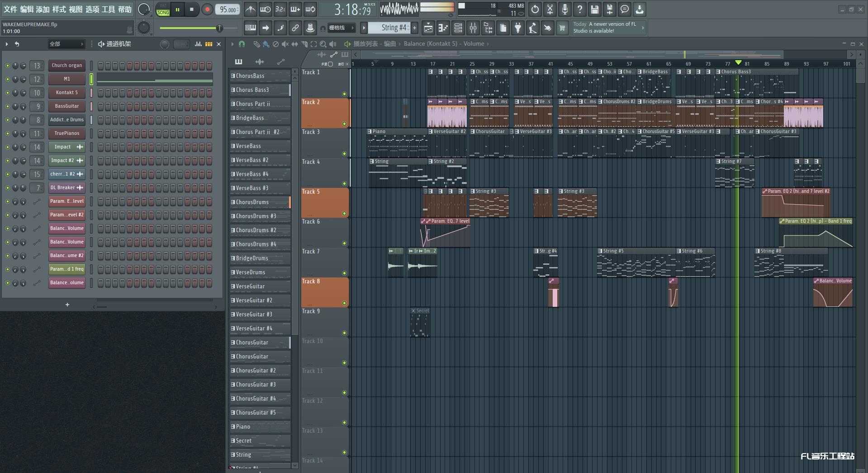Viewport: 868px width, 473px height.
Task: Pause playback with the pause button
Action: (177, 10)
